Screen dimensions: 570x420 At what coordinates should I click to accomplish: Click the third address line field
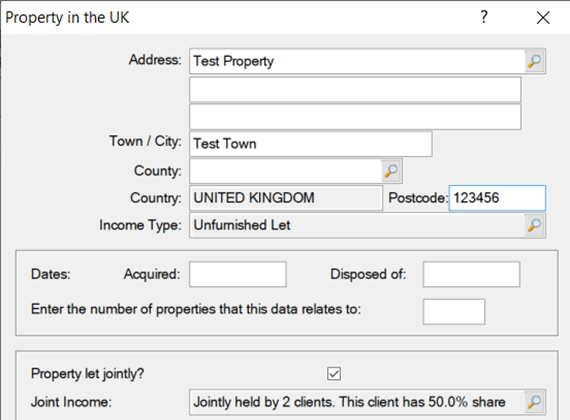pos(355,117)
